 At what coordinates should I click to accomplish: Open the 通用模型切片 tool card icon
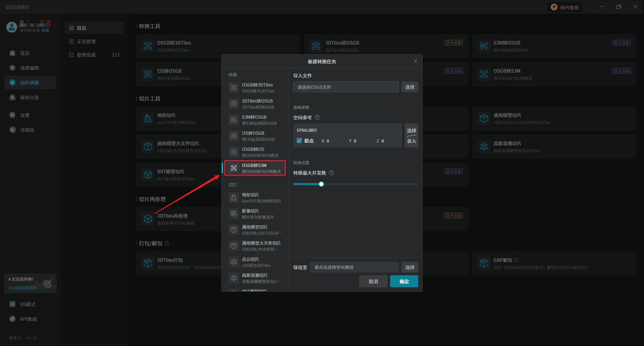tap(484, 118)
